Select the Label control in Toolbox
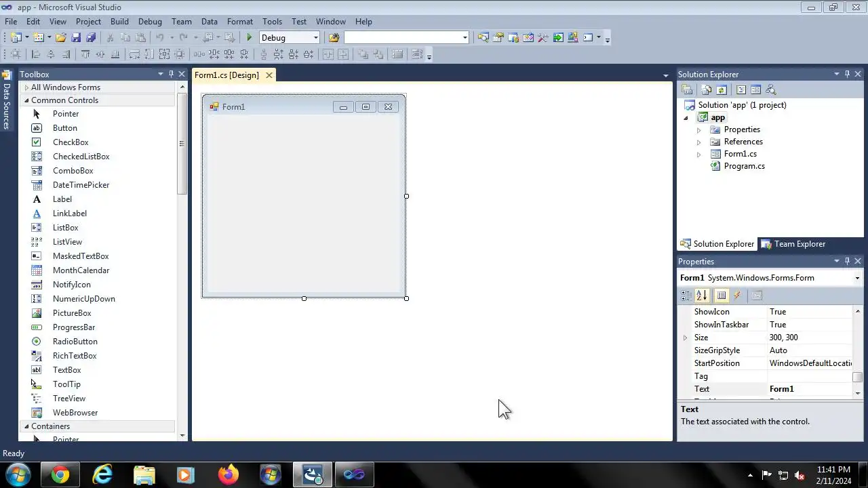This screenshot has width=868, height=488. point(62,199)
